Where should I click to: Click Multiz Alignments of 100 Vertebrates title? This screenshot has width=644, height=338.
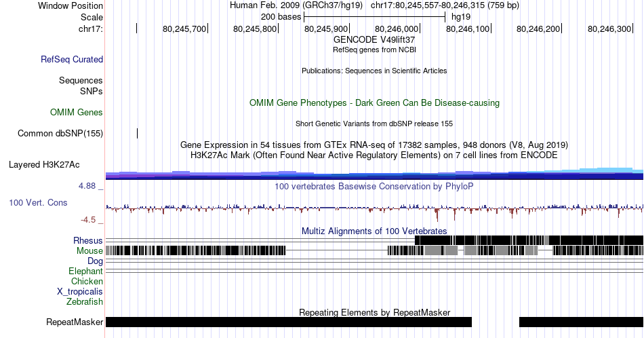pos(374,231)
